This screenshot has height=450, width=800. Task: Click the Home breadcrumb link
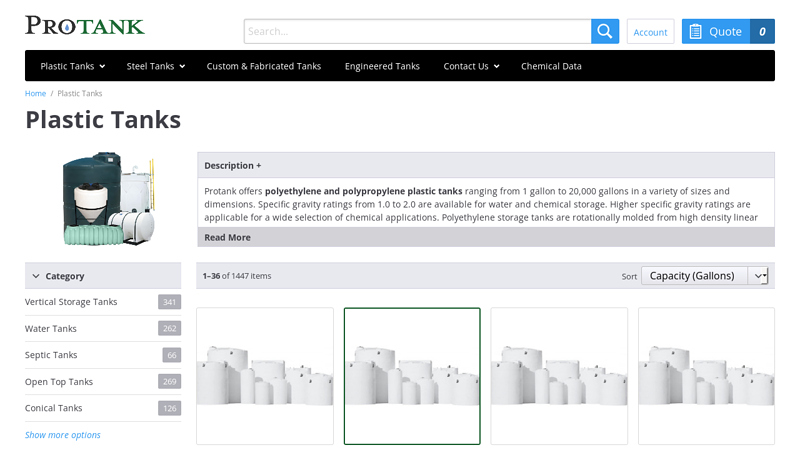[x=35, y=93]
